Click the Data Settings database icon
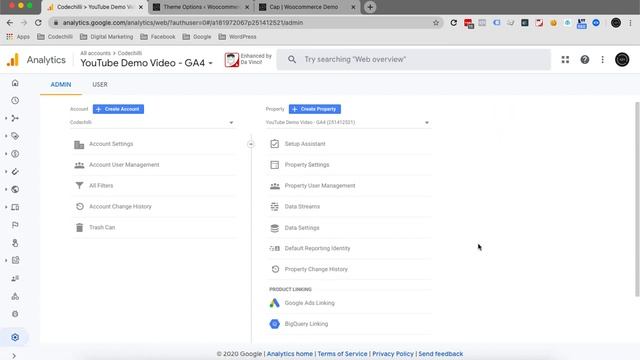Image resolution: width=640 pixels, height=360 pixels. point(275,228)
